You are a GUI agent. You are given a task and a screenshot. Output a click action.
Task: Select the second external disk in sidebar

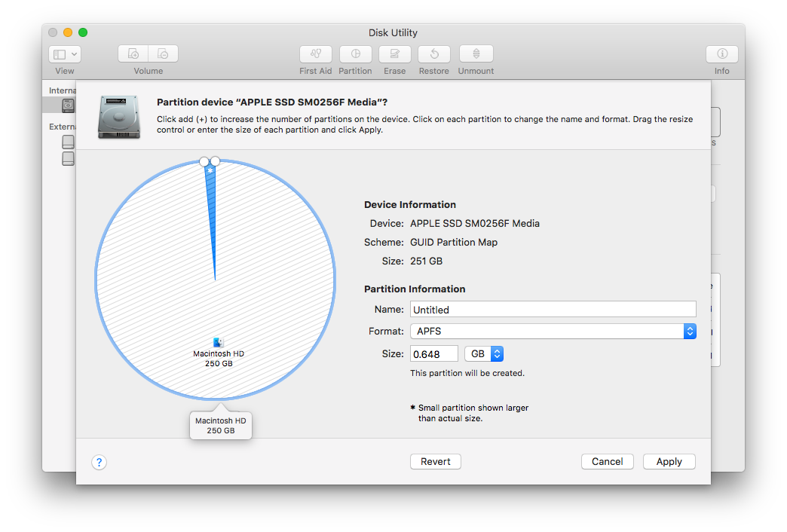coord(69,158)
